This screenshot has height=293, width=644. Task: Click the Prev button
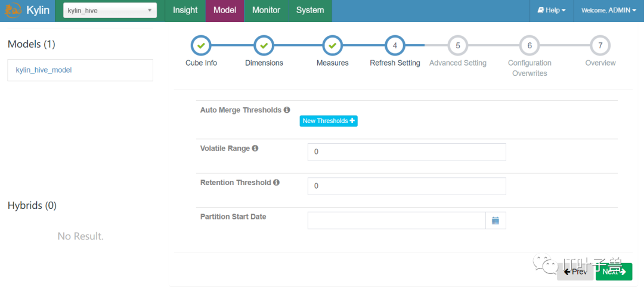pyautogui.click(x=575, y=272)
